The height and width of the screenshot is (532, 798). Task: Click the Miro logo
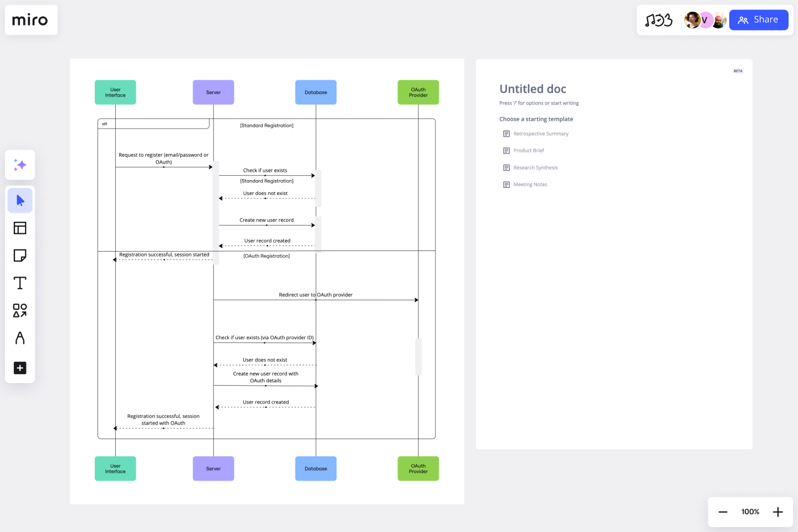tap(31, 20)
